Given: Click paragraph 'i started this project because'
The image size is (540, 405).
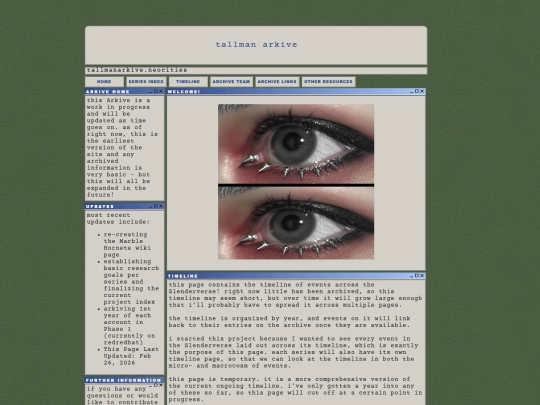Looking at the screenshot, I should pos(293,352).
